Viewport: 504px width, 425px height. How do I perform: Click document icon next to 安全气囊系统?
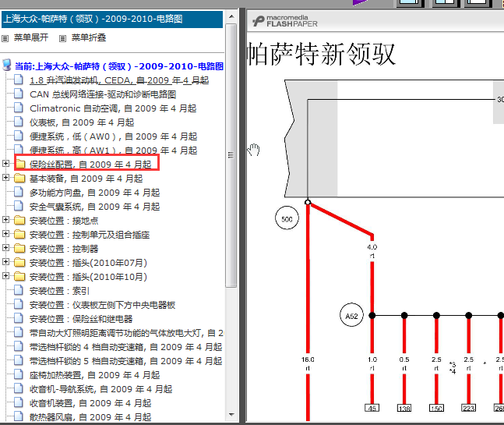click(x=19, y=206)
